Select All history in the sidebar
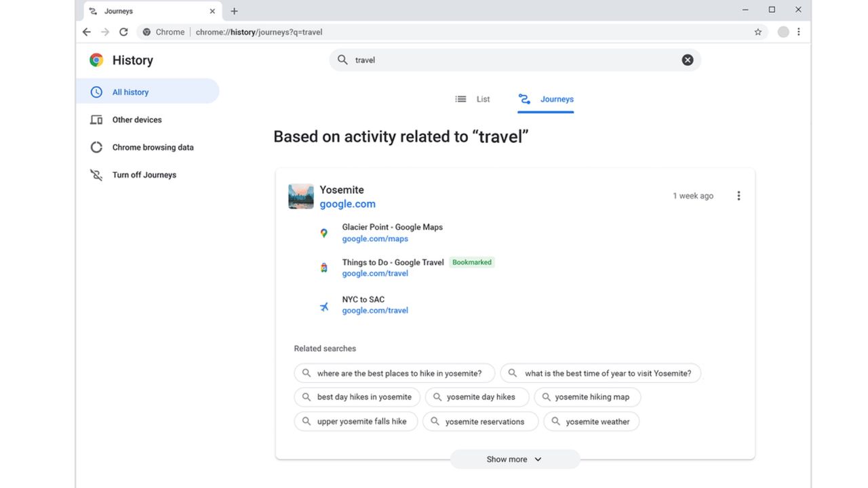The height and width of the screenshot is (488, 868). point(147,91)
